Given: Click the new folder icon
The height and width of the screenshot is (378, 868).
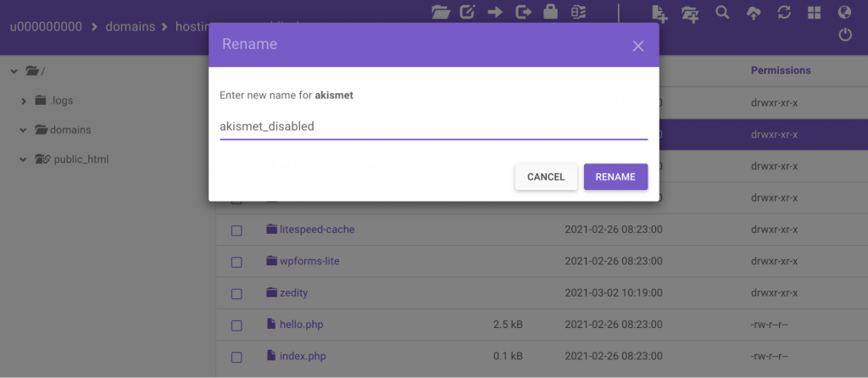Looking at the screenshot, I should click(690, 12).
